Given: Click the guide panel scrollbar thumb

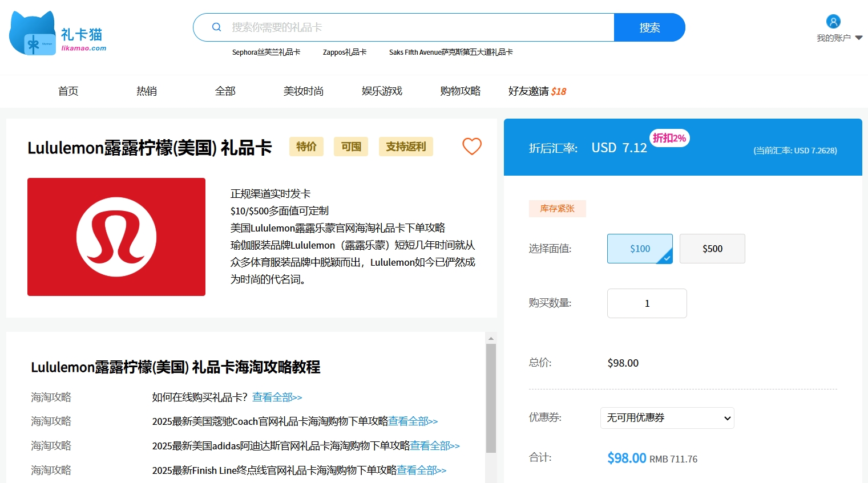Looking at the screenshot, I should 491,398.
